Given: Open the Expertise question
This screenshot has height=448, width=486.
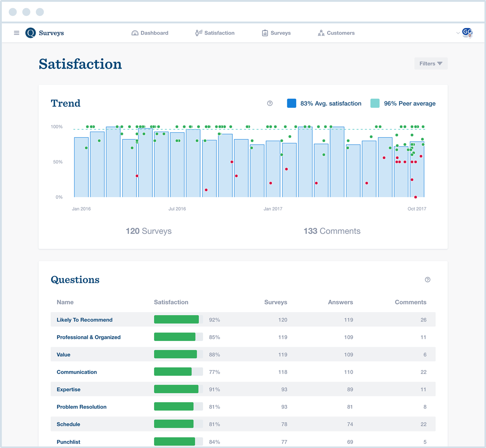Looking at the screenshot, I should [69, 389].
